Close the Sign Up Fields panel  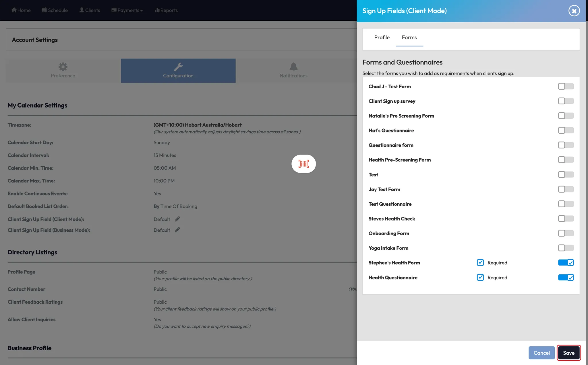point(574,11)
